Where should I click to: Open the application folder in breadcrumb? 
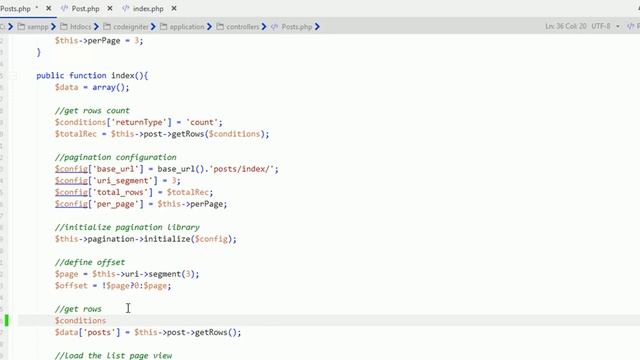click(187, 27)
